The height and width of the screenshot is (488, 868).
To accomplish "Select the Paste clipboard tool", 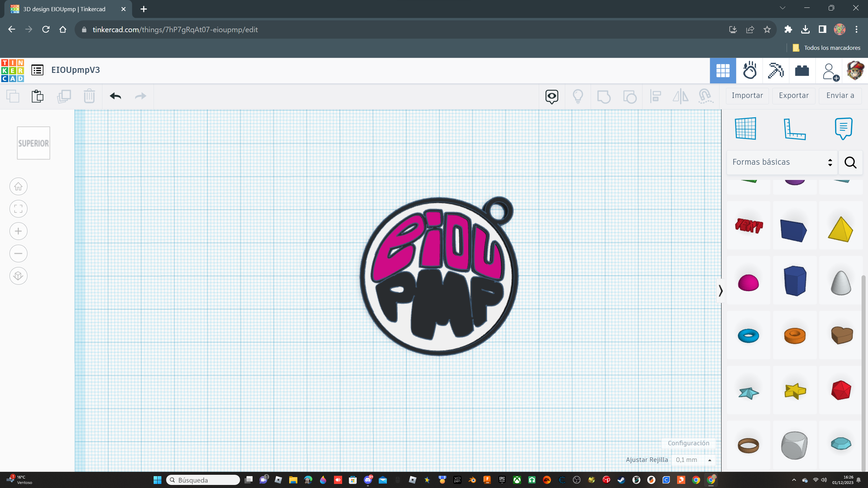I will [37, 96].
